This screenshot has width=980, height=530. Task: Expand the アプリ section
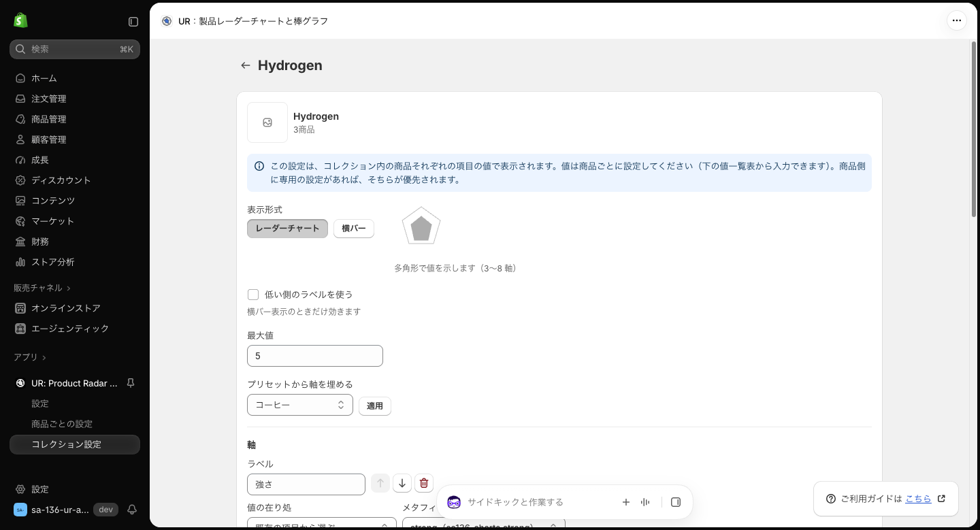click(30, 357)
